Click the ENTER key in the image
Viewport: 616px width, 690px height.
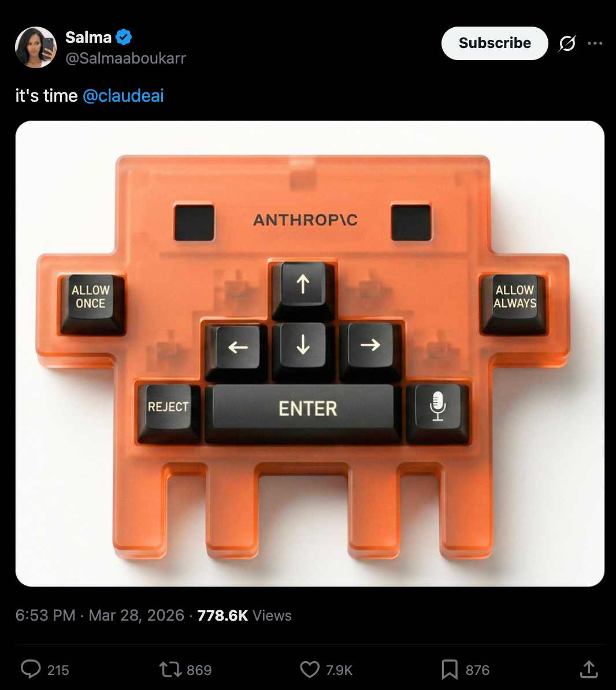[x=303, y=411]
